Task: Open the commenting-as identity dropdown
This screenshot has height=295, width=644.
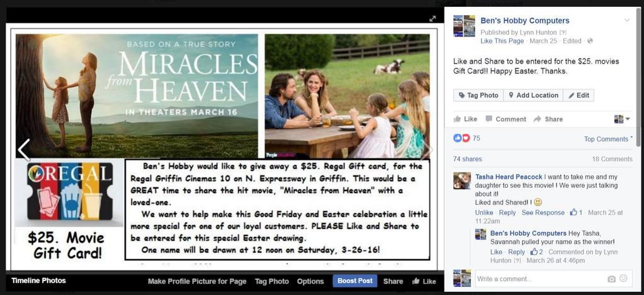Action: [622, 119]
